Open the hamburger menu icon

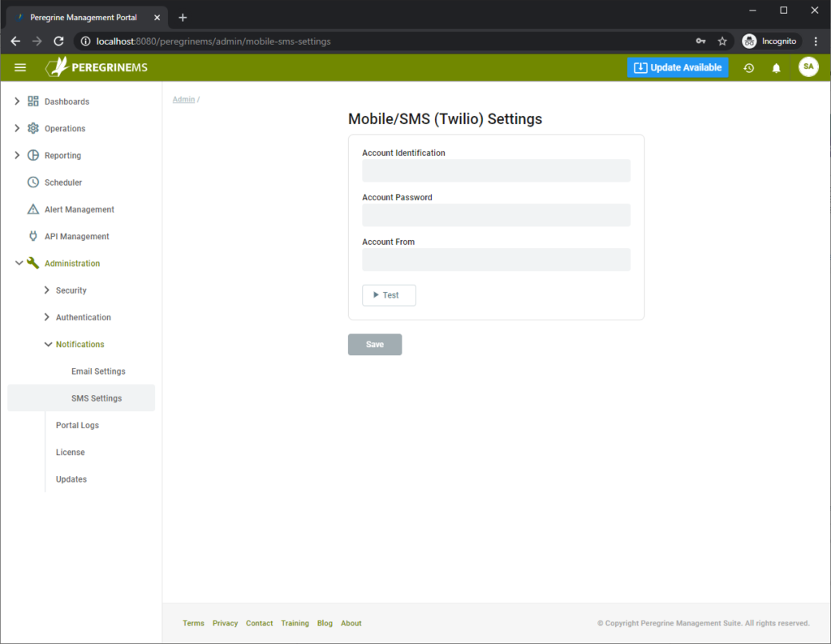tap(20, 67)
